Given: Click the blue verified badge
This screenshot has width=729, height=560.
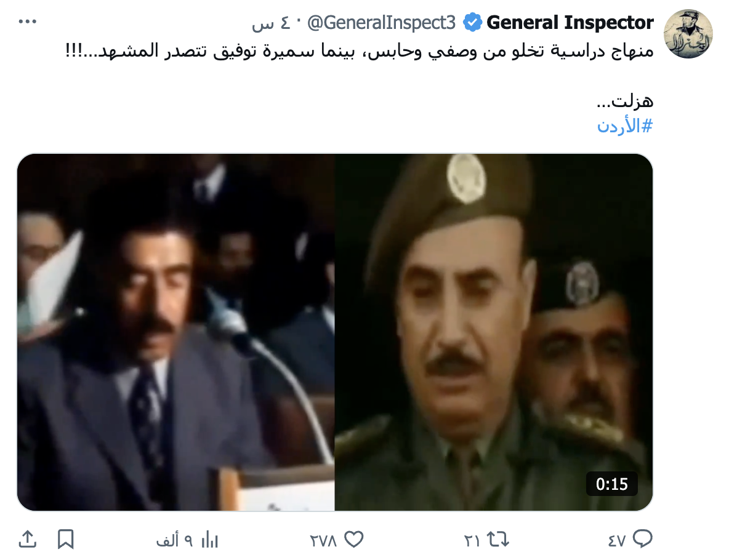Looking at the screenshot, I should point(472,22).
